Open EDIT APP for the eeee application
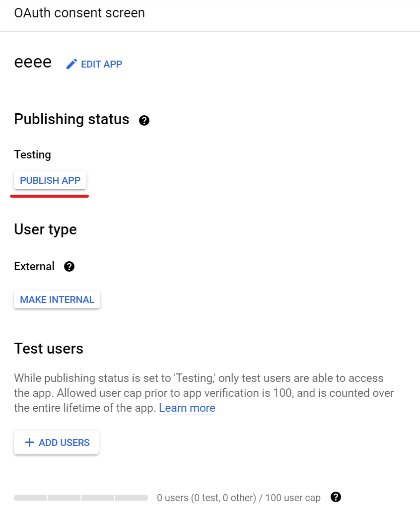This screenshot has width=420, height=519. [x=101, y=64]
